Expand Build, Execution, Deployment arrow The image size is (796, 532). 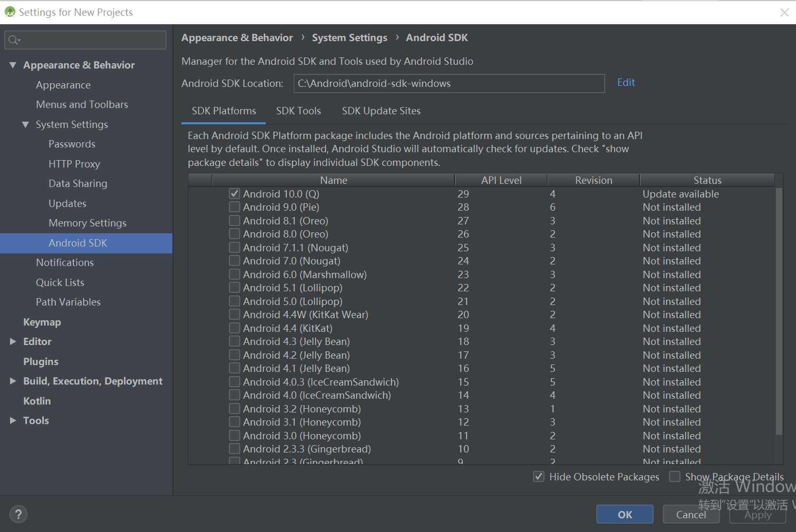13,381
